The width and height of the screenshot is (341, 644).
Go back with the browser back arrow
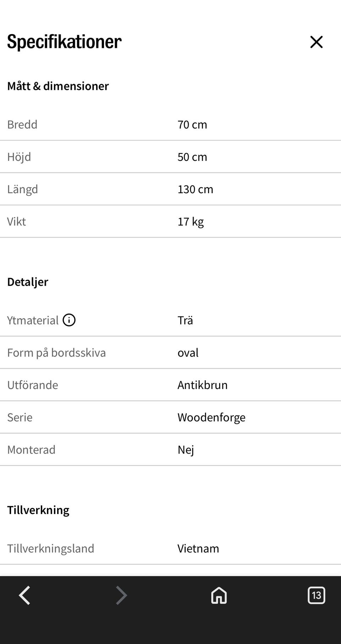click(x=25, y=595)
